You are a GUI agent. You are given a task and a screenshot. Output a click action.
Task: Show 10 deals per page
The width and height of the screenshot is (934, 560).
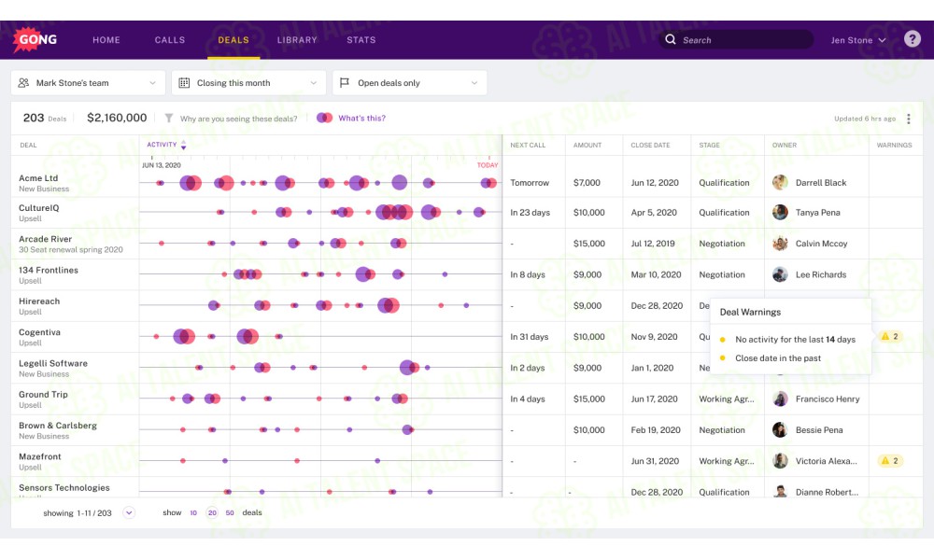click(x=193, y=512)
